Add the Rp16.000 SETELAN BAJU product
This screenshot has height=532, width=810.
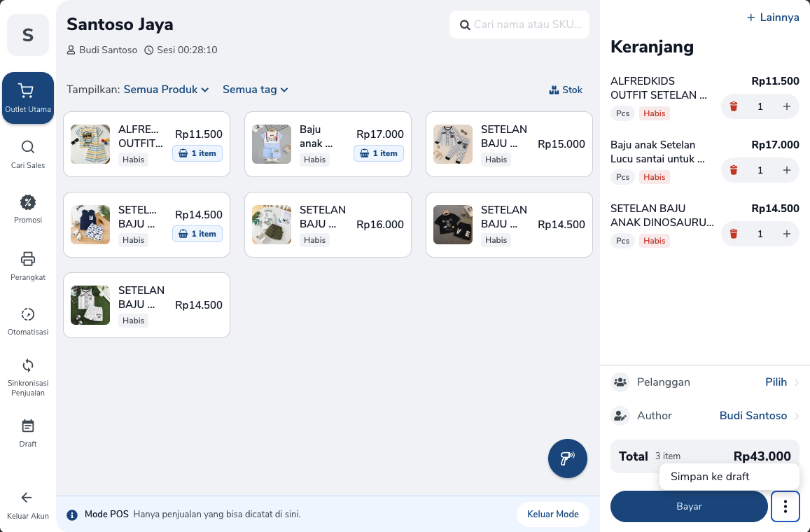pos(328,225)
